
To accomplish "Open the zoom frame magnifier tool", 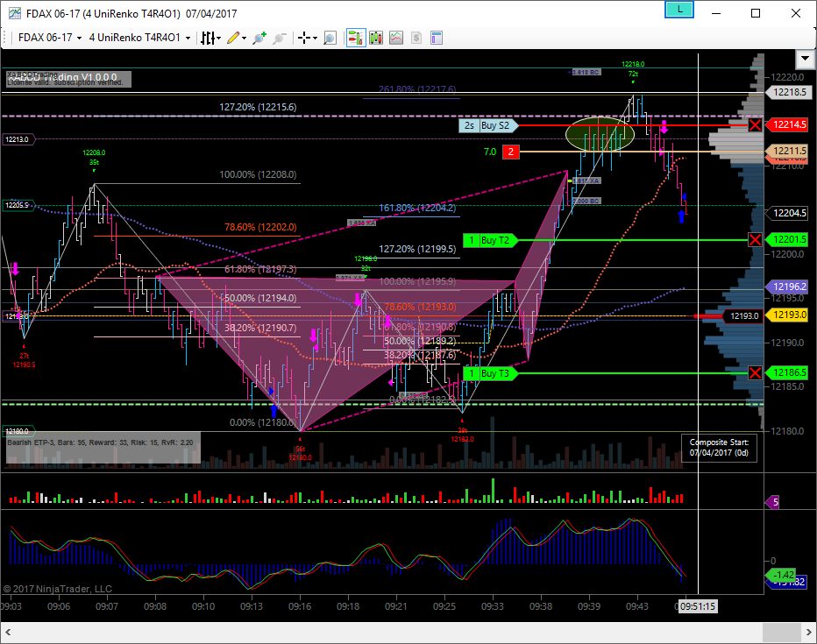I will (x=330, y=38).
